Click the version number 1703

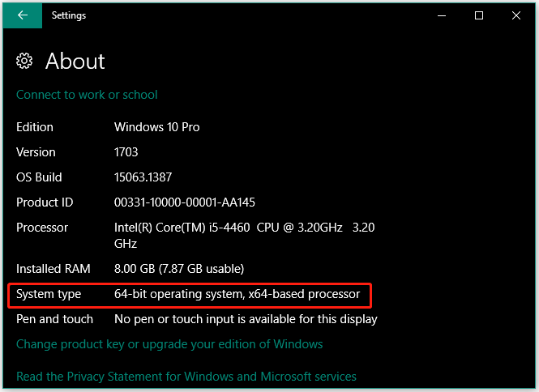click(126, 152)
